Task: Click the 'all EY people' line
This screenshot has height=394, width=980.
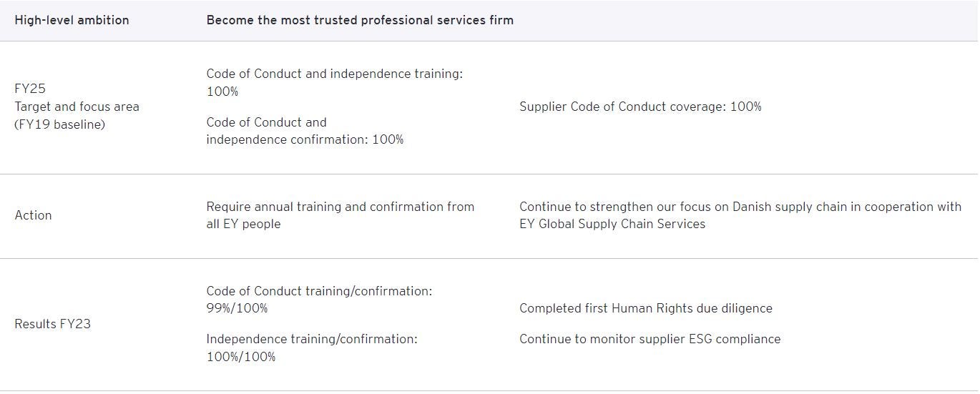Action: click(x=243, y=224)
